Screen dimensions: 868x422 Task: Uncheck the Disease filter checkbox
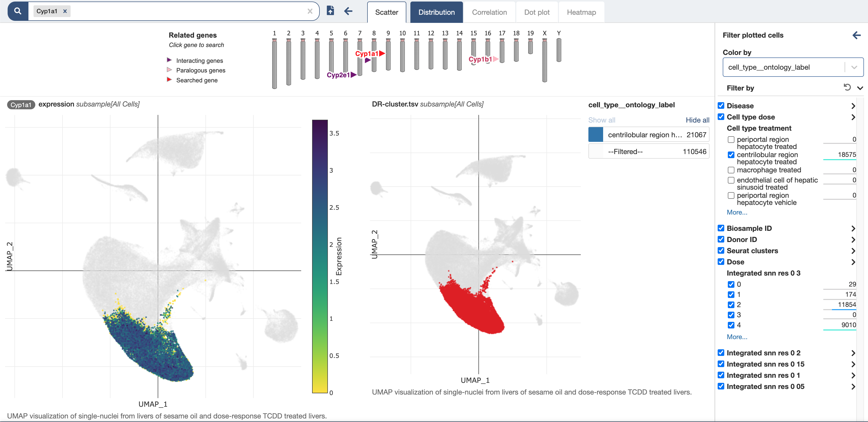[721, 106]
